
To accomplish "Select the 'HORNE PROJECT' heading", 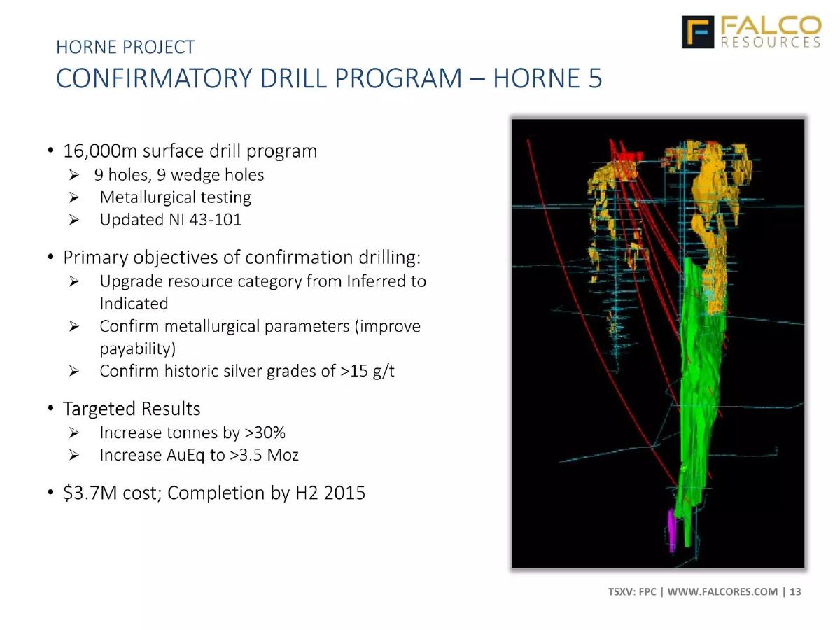I will click(125, 48).
